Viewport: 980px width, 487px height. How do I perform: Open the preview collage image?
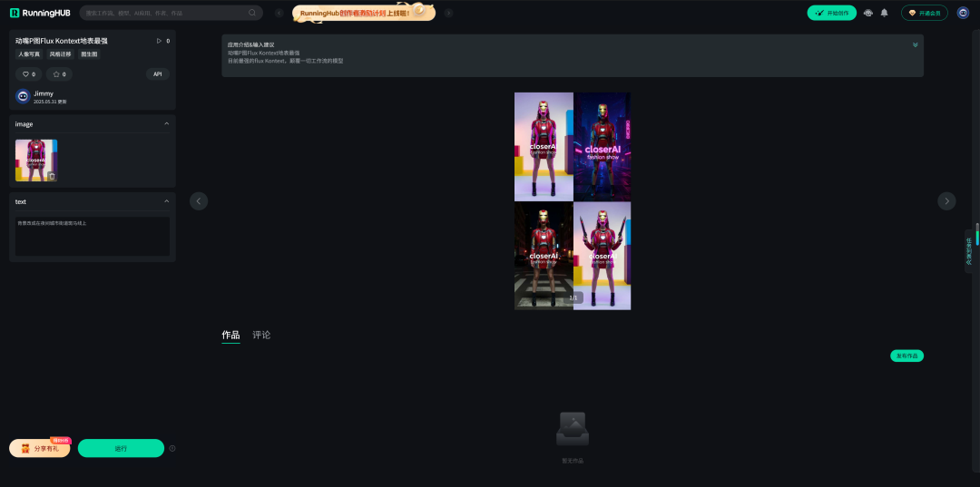tap(573, 201)
